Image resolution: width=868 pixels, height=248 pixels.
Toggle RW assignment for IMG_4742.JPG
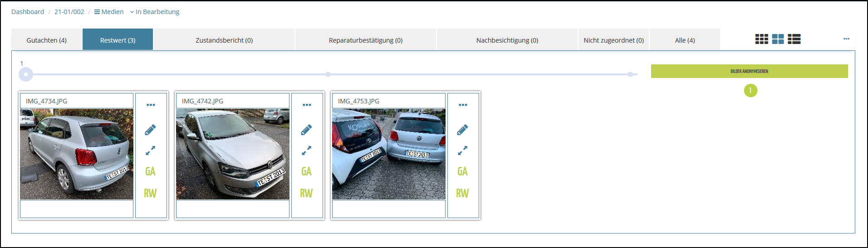coord(306,193)
